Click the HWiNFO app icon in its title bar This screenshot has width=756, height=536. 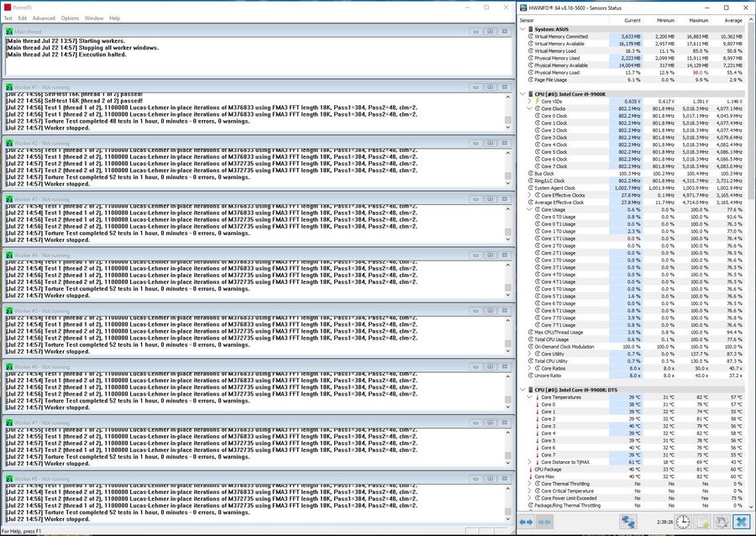(x=523, y=8)
